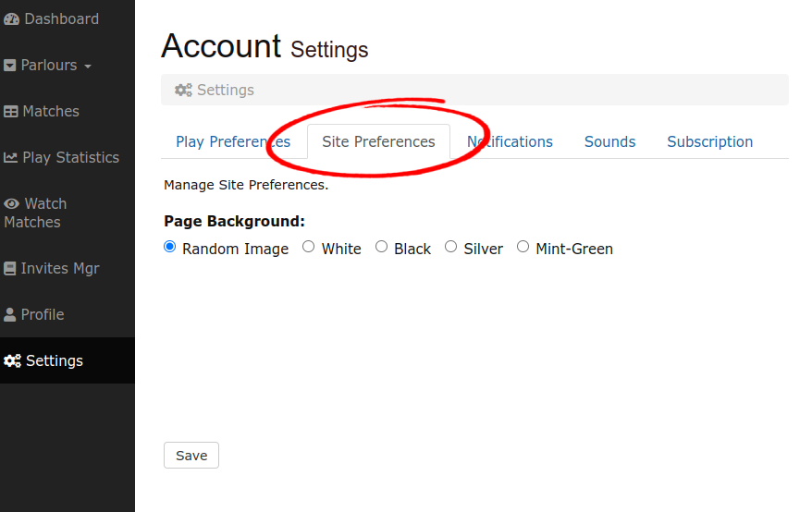This screenshot has height=512, width=812.
Task: Click the Dashboard gauge icon
Action: (x=12, y=19)
